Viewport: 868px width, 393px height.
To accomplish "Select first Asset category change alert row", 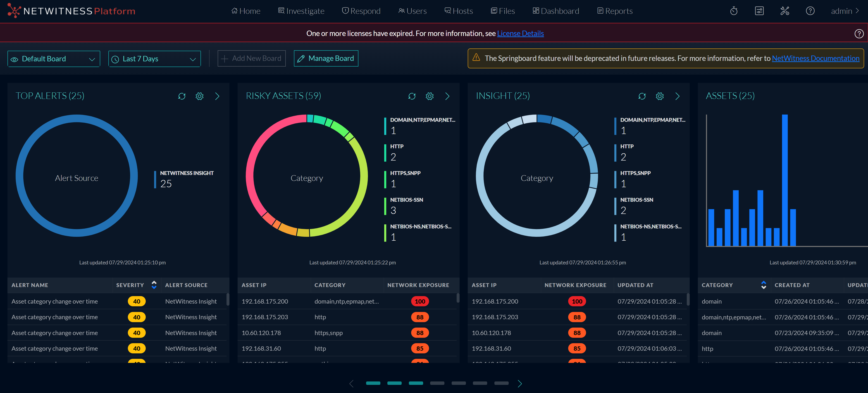I will tap(117, 301).
